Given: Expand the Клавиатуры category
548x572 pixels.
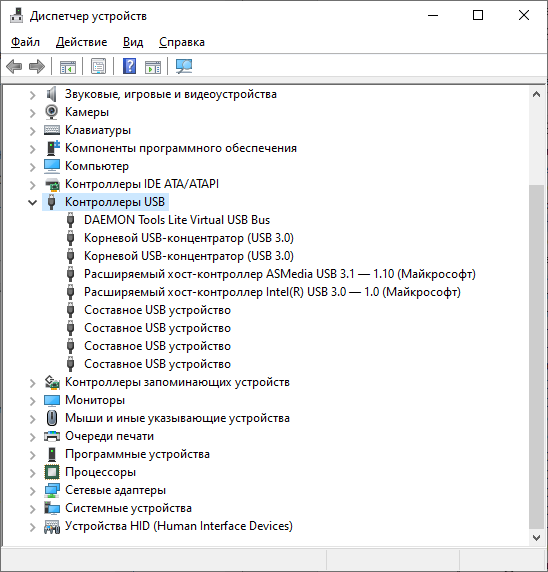Looking at the screenshot, I should 32,131.
